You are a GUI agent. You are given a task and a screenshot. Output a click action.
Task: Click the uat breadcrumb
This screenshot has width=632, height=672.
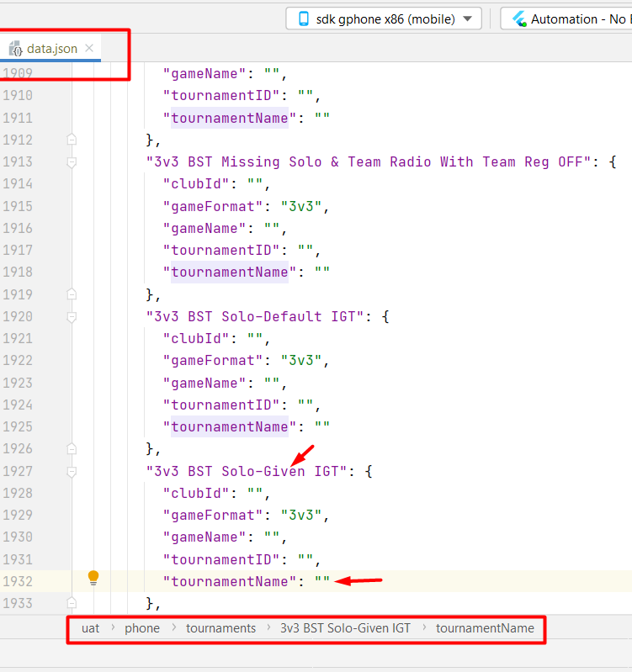click(x=91, y=628)
